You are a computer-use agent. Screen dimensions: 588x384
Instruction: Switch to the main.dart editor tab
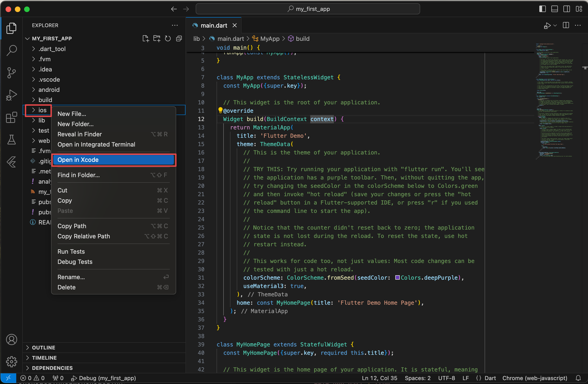pyautogui.click(x=214, y=25)
